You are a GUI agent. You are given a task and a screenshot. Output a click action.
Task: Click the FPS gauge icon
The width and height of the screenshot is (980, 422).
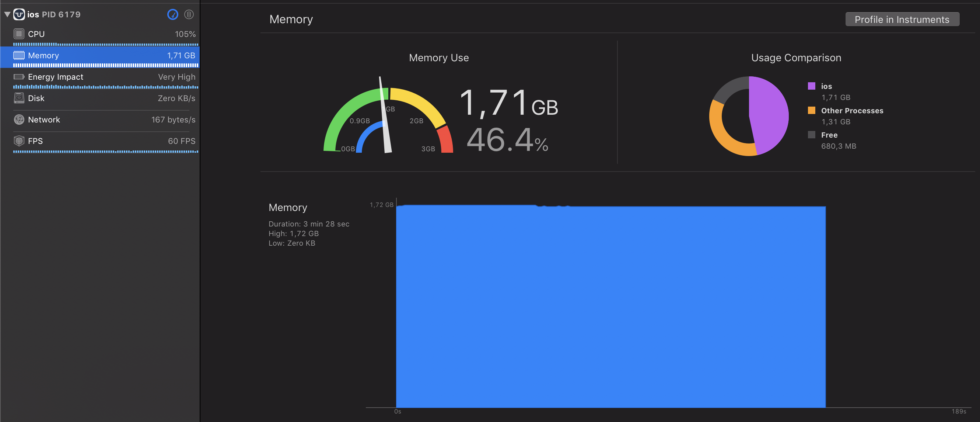(18, 141)
